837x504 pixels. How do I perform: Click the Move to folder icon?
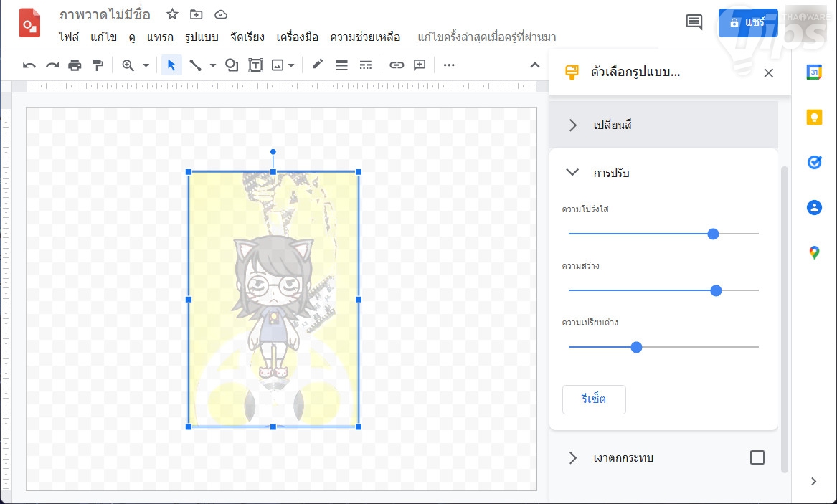pyautogui.click(x=197, y=14)
